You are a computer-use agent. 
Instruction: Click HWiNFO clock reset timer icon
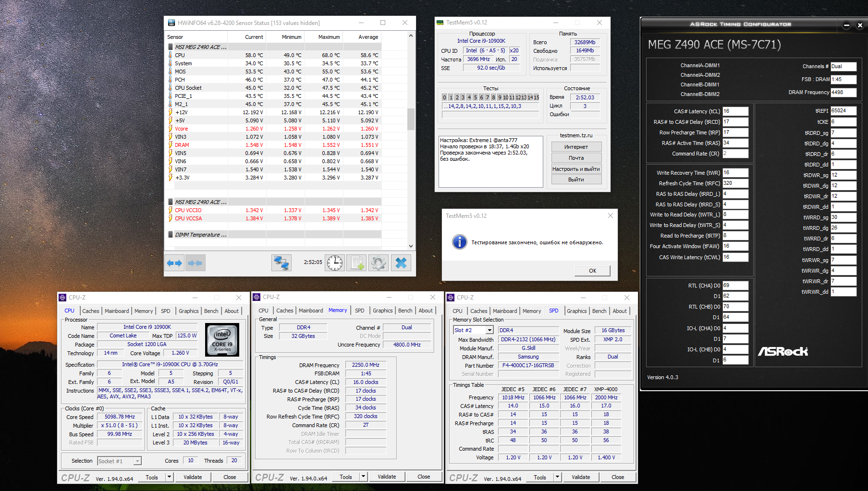tap(335, 263)
